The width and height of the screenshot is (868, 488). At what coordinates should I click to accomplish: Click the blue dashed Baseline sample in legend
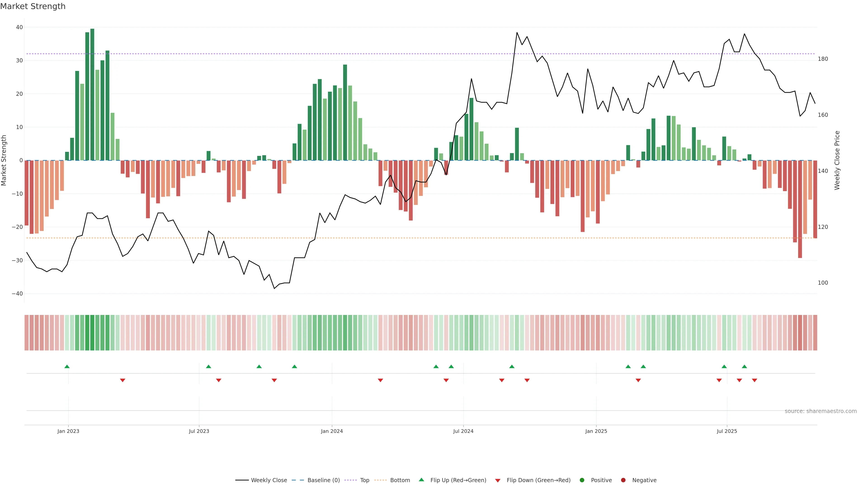(x=297, y=480)
